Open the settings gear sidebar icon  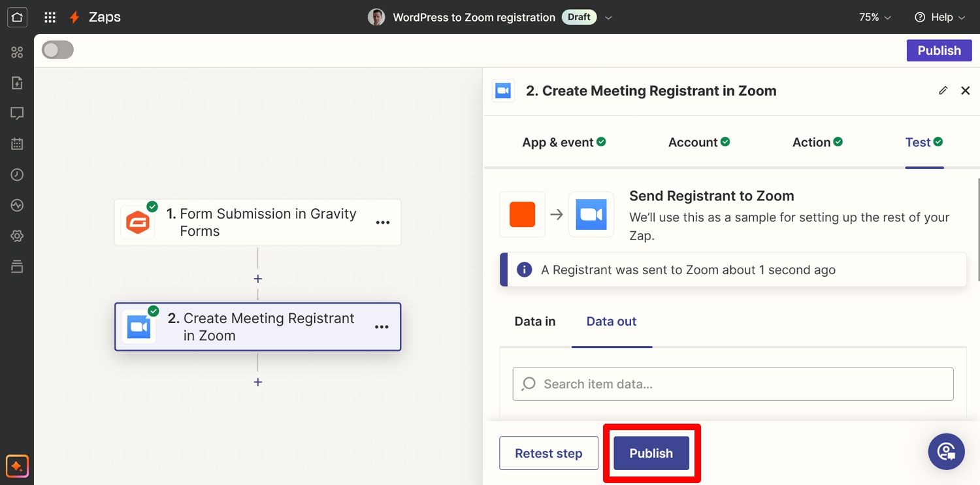click(x=17, y=236)
